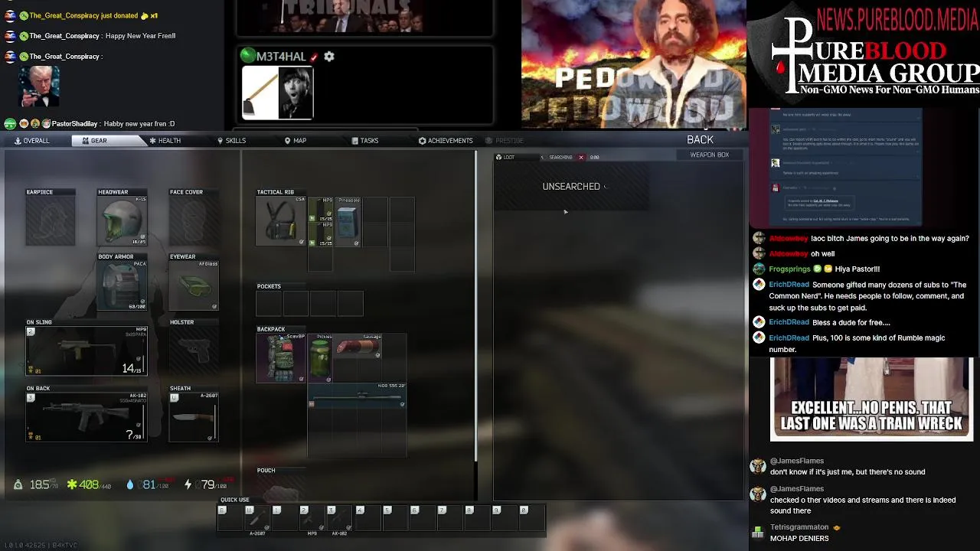Select the AK-102 rifle on back
The image size is (980, 551).
click(x=87, y=418)
